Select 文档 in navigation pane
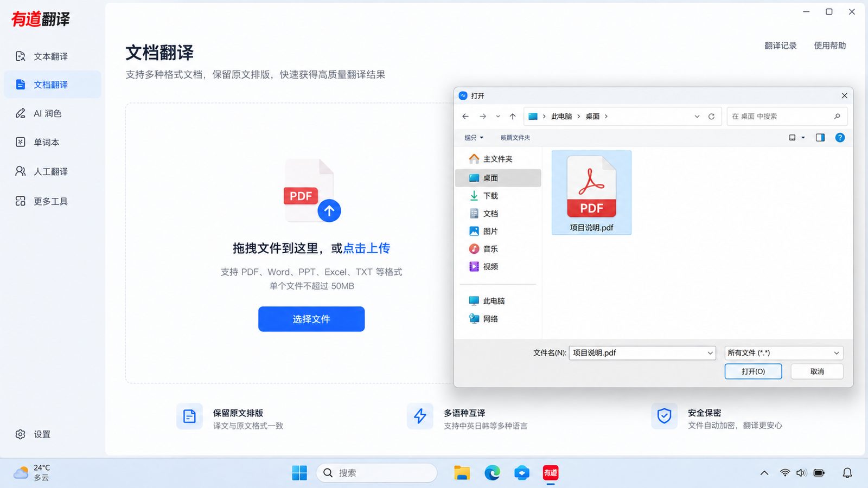 click(498, 214)
